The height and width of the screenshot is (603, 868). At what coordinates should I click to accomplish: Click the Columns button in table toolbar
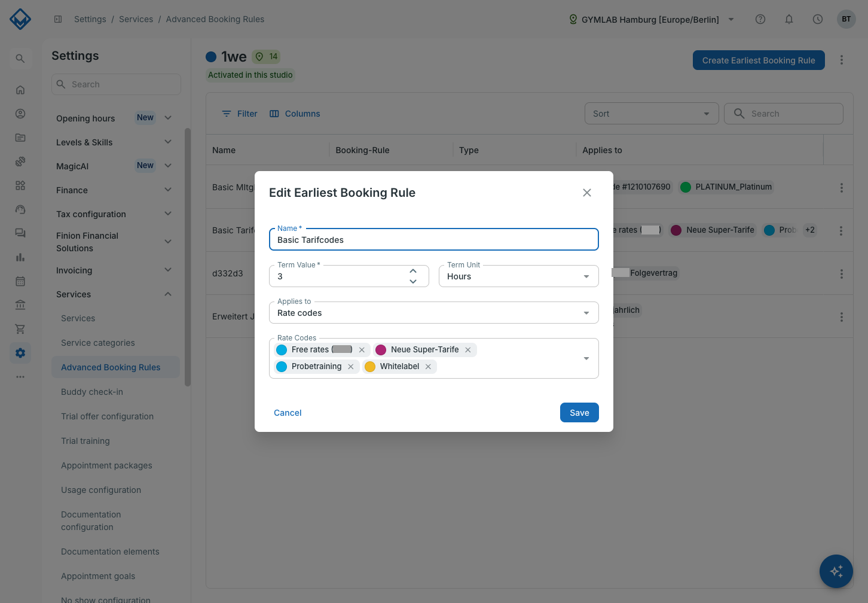pyautogui.click(x=295, y=114)
